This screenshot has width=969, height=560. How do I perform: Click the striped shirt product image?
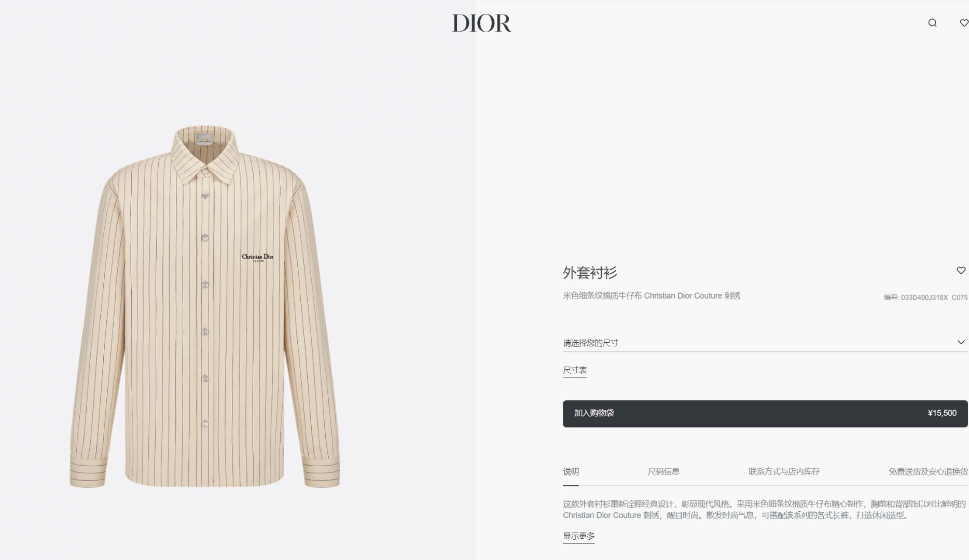point(204,306)
